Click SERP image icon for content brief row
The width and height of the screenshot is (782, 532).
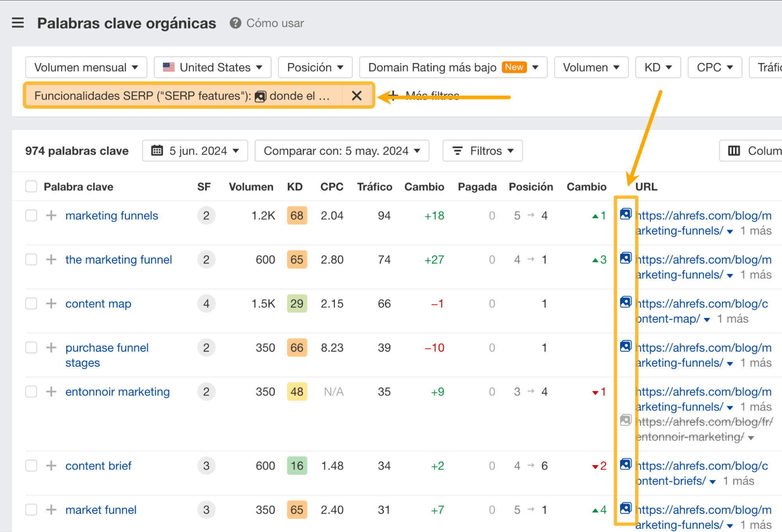[x=626, y=464]
